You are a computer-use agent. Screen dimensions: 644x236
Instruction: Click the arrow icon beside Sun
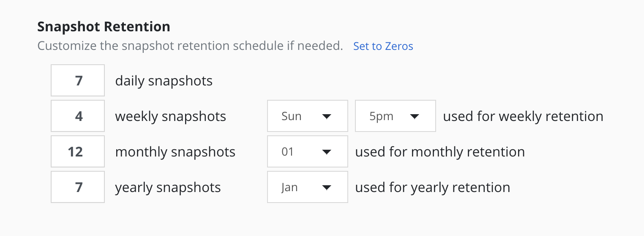click(326, 116)
